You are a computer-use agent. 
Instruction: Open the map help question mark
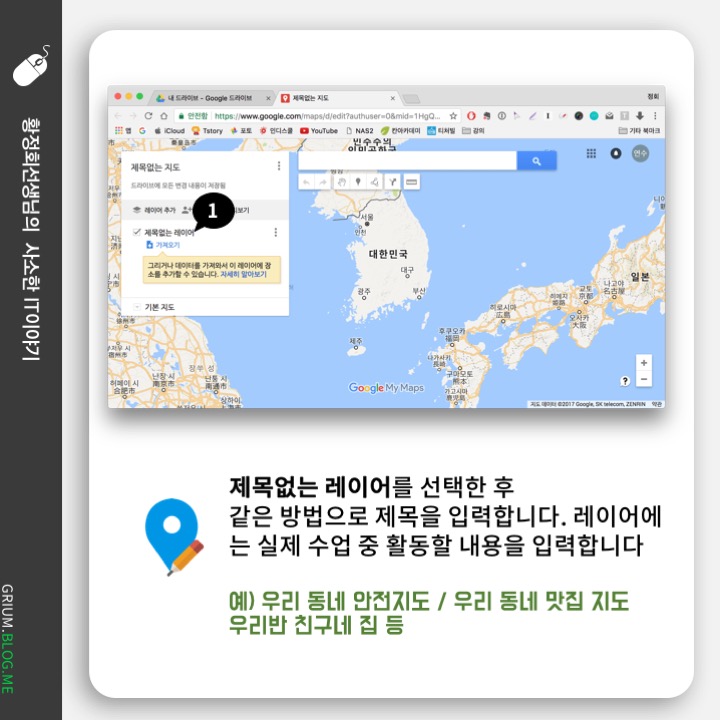point(625,381)
